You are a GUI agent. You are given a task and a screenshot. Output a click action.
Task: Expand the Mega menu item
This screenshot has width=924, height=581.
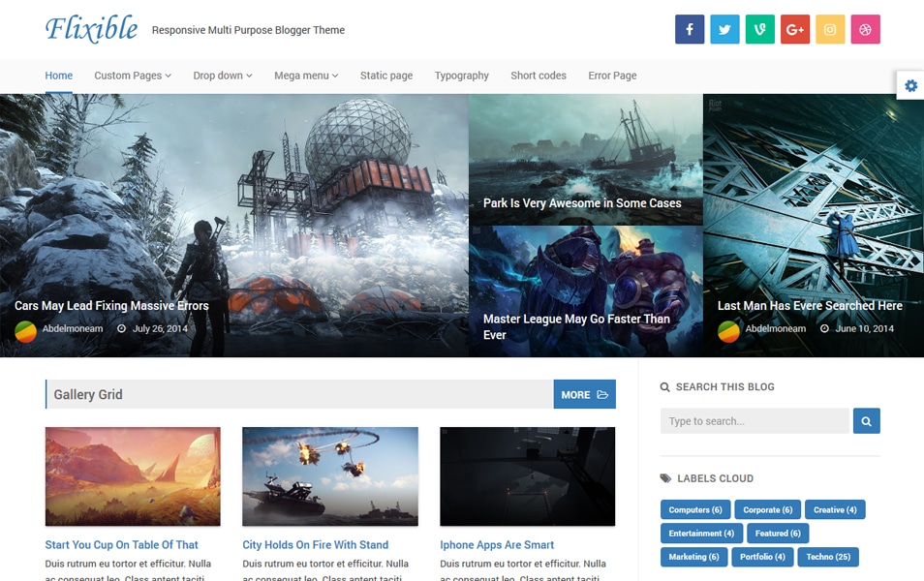(305, 76)
